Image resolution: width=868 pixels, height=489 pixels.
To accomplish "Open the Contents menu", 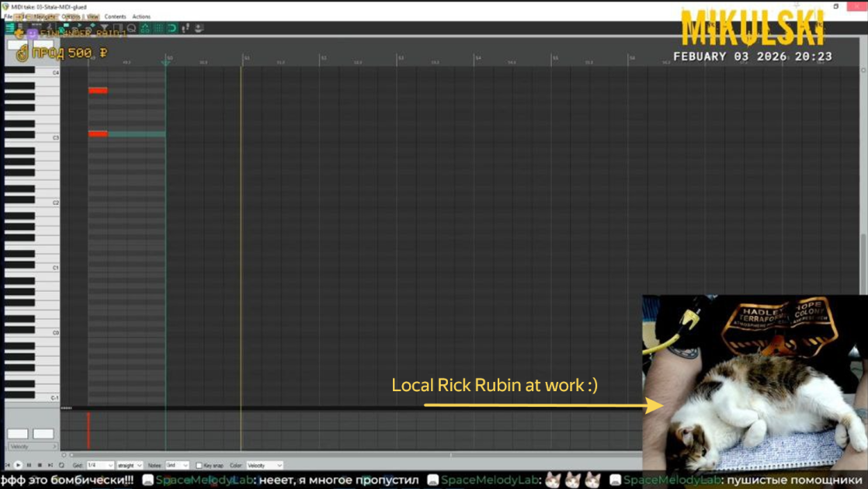I will point(115,16).
